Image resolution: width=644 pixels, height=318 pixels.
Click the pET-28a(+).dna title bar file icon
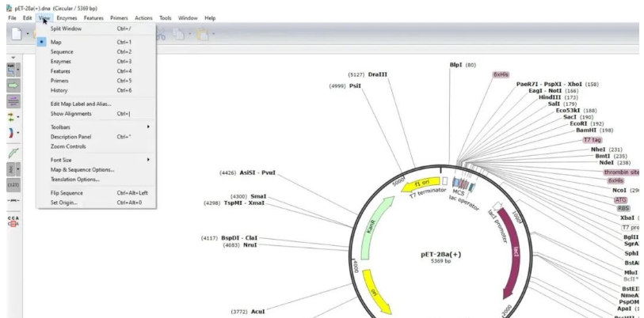(10, 8)
